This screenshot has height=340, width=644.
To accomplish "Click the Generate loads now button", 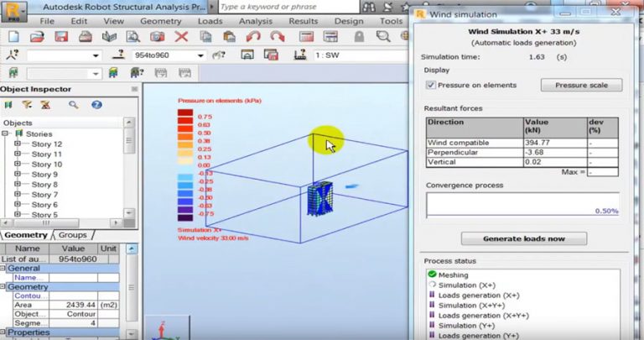I will [523, 238].
